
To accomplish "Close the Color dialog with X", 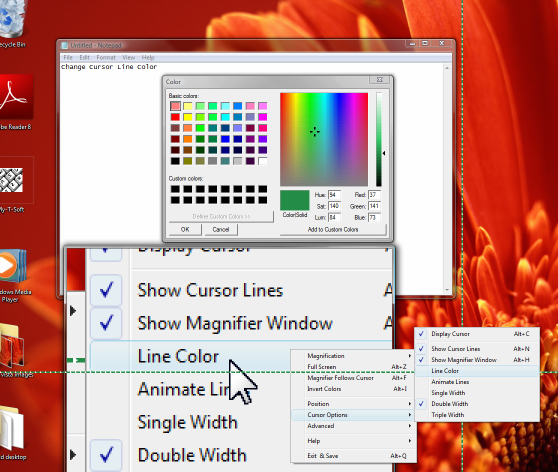I will (380, 80).
